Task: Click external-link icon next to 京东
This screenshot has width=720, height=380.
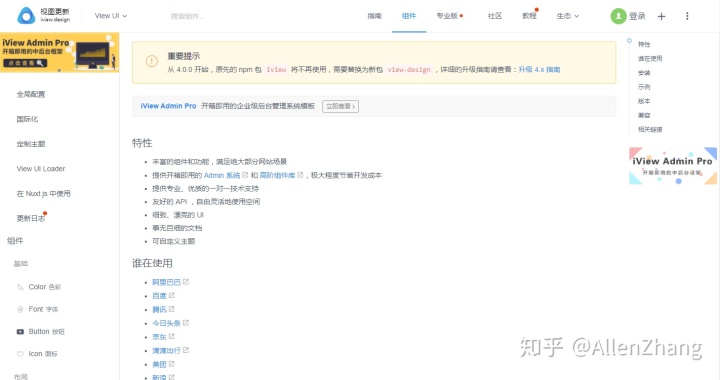Action: [172, 336]
